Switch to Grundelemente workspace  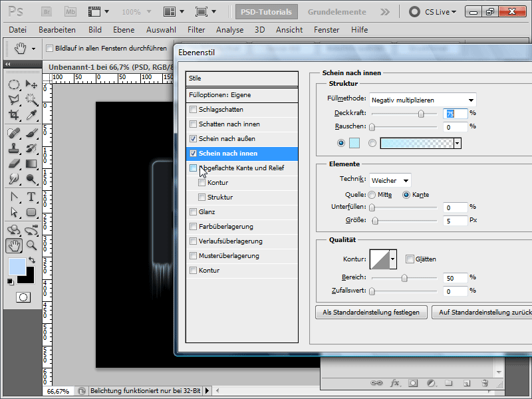click(x=337, y=12)
